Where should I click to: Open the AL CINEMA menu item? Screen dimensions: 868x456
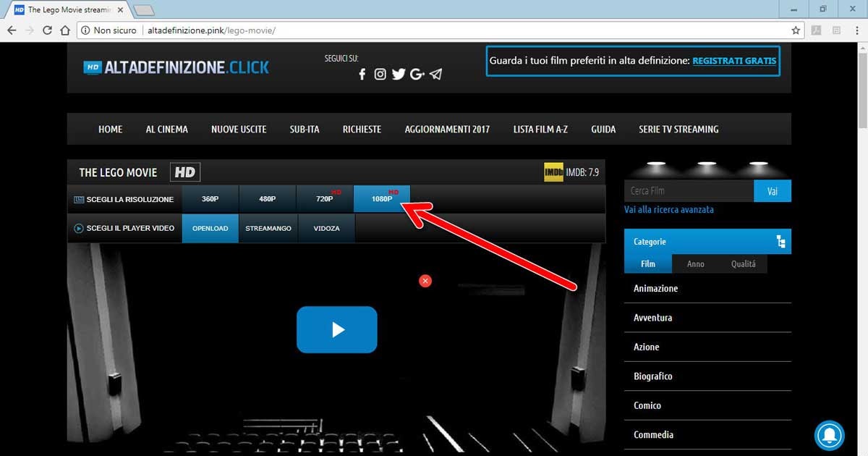click(167, 129)
